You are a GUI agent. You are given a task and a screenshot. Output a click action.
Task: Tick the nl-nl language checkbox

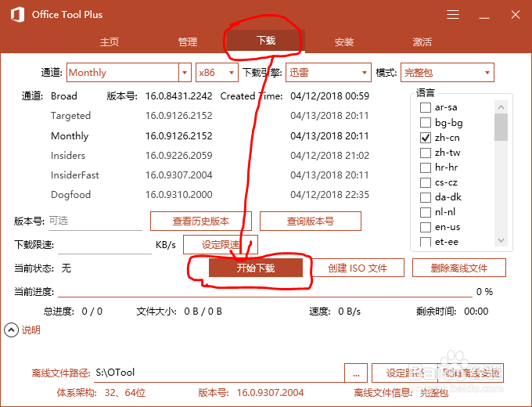[x=426, y=212]
